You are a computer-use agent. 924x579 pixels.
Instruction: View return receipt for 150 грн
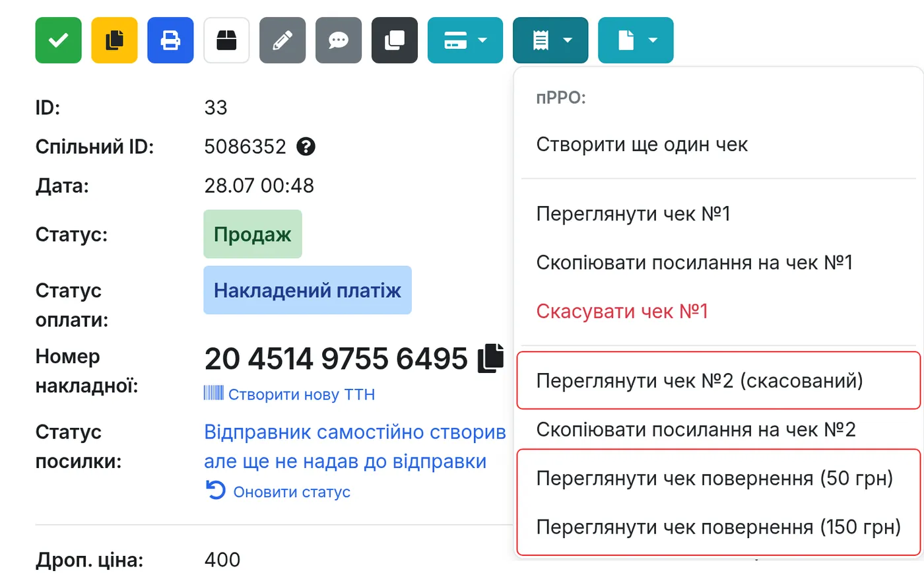coord(718,528)
